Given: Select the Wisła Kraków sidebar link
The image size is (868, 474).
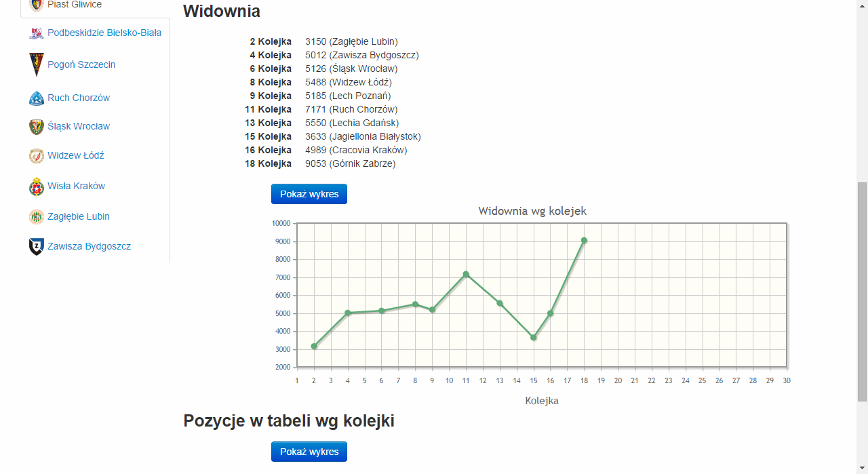Looking at the screenshot, I should pyautogui.click(x=76, y=186).
